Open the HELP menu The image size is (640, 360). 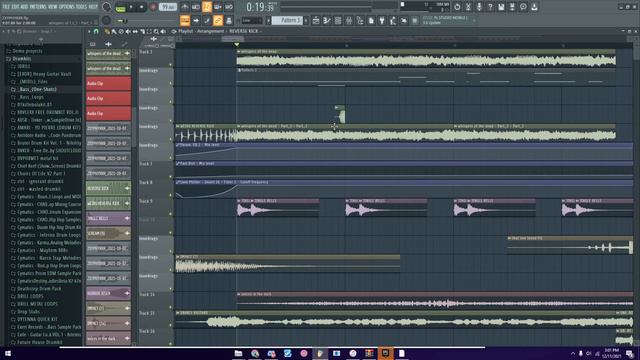(x=93, y=7)
